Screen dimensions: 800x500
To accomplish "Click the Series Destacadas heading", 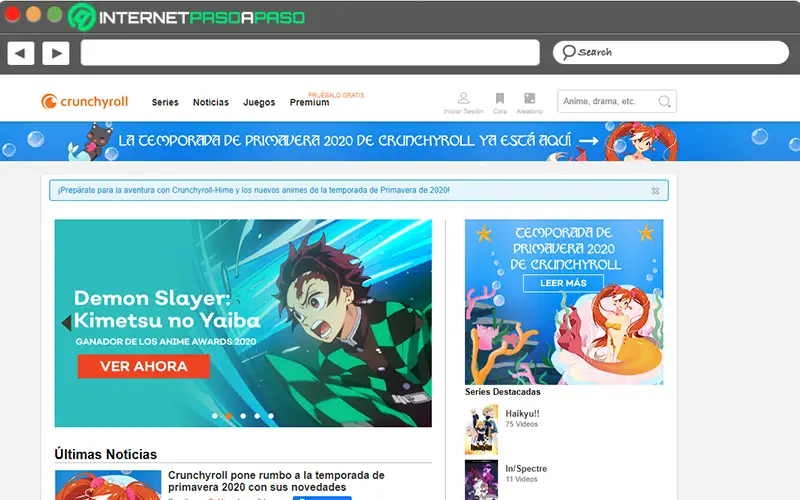I will (503, 392).
